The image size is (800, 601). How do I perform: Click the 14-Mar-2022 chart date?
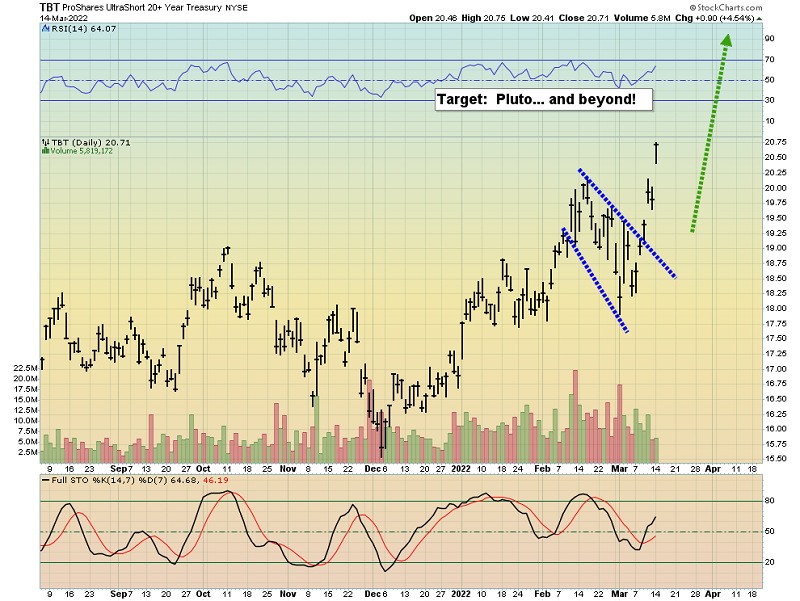pos(64,18)
